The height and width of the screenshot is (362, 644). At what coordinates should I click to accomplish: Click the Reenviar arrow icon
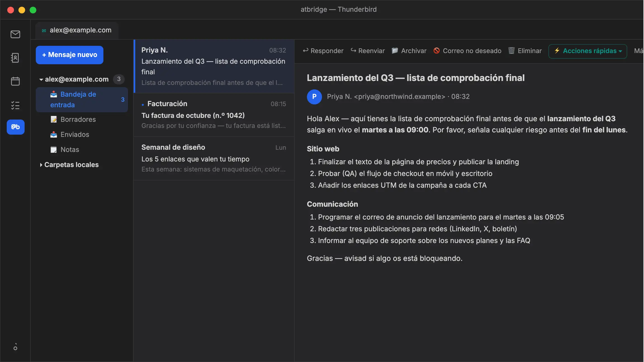[x=353, y=51]
